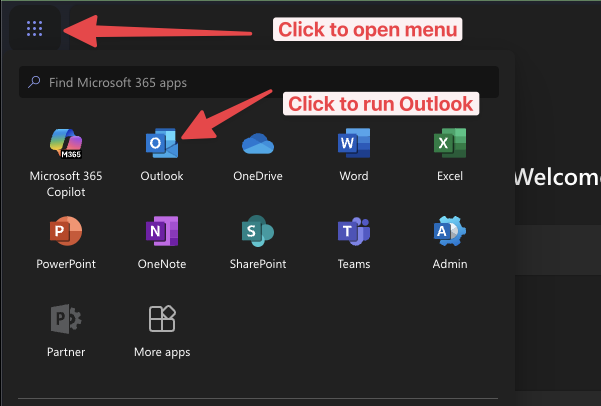The height and width of the screenshot is (406, 601).
Task: Open the Partner app icon
Action: (65, 320)
